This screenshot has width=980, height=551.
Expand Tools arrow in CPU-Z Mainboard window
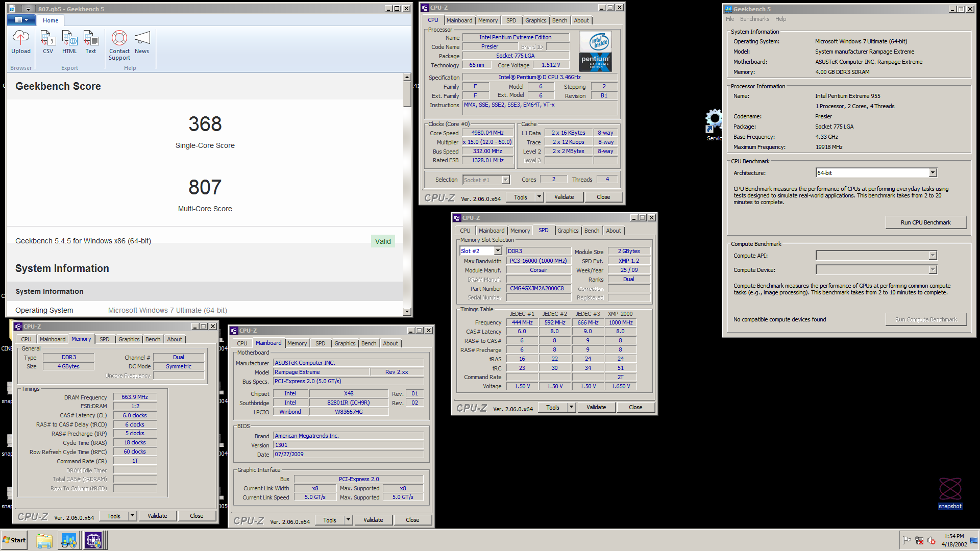tap(348, 520)
